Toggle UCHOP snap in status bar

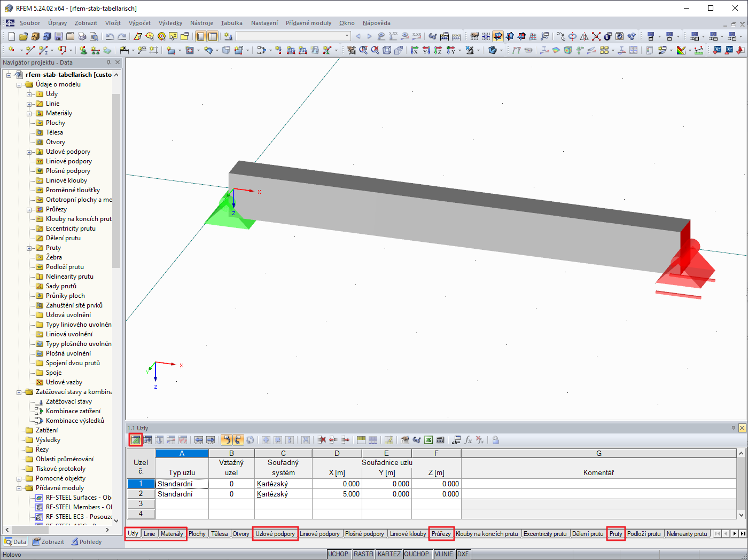338,554
